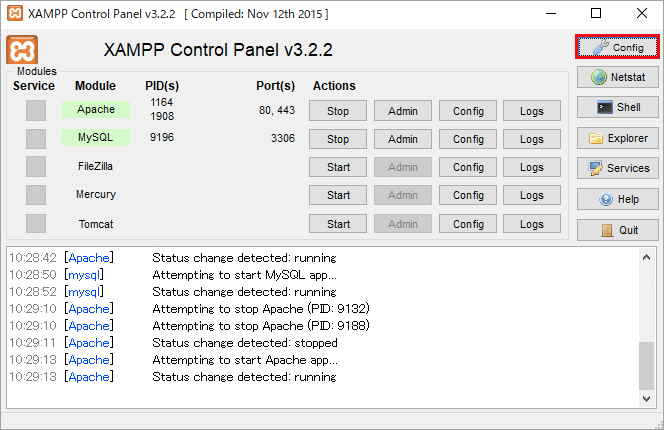Start the Mercury module

click(338, 195)
